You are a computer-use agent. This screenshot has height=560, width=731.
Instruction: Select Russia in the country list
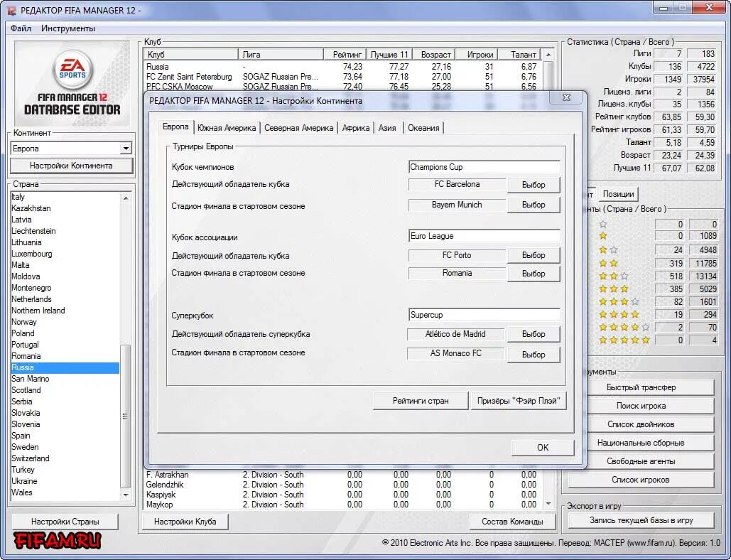click(65, 367)
